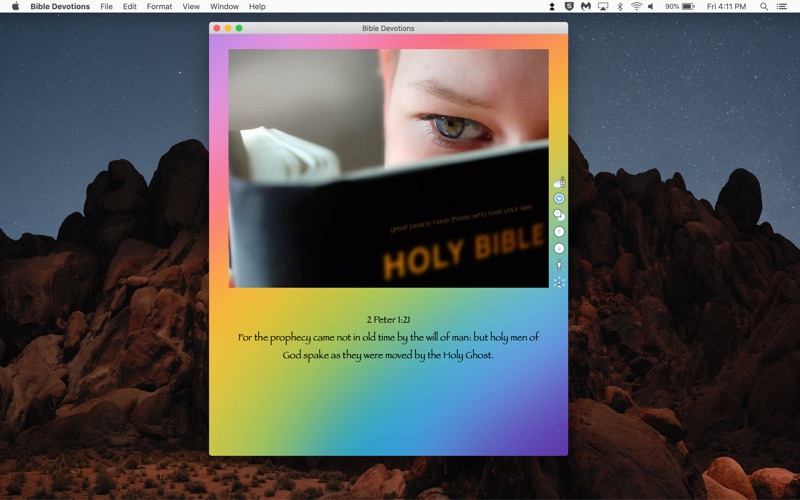Click the up arrow circle icon
Image resolution: width=800 pixels, height=500 pixels.
(559, 232)
